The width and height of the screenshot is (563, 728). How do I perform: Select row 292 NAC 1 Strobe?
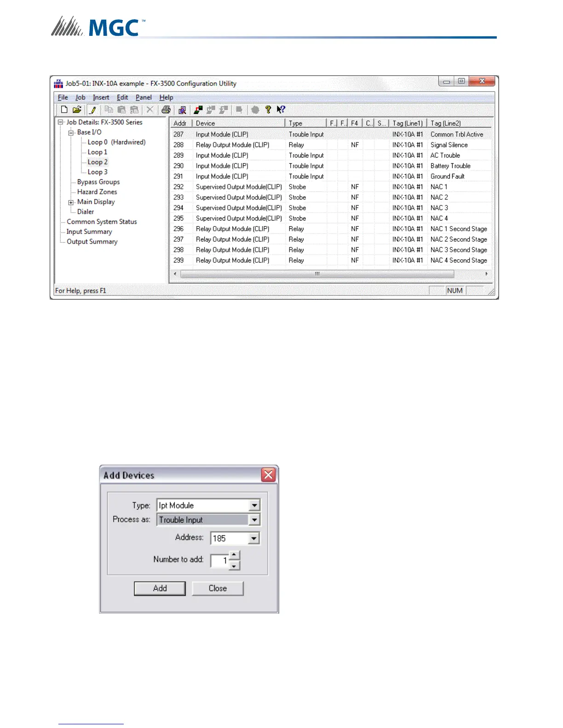tap(330, 187)
